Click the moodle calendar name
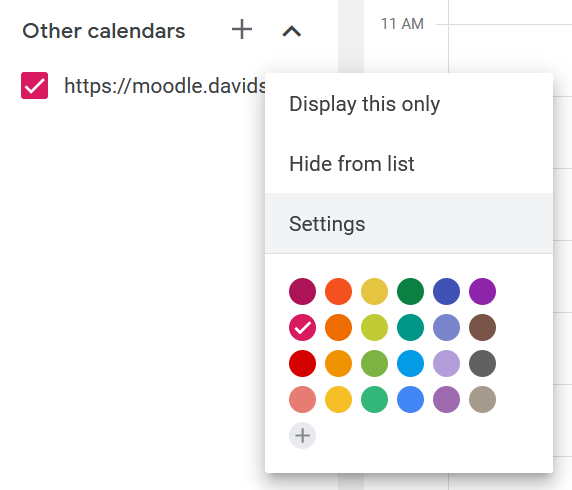 pos(165,86)
